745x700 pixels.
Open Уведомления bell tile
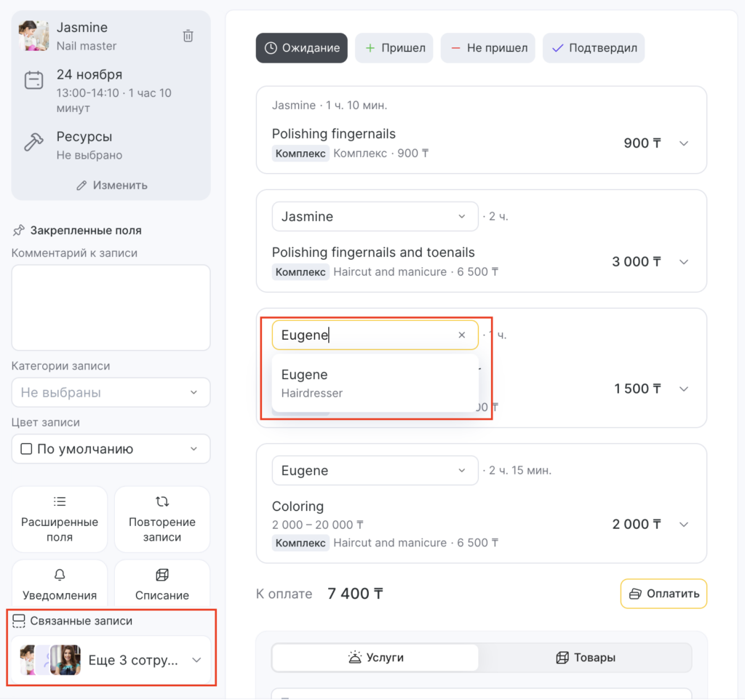(x=60, y=584)
